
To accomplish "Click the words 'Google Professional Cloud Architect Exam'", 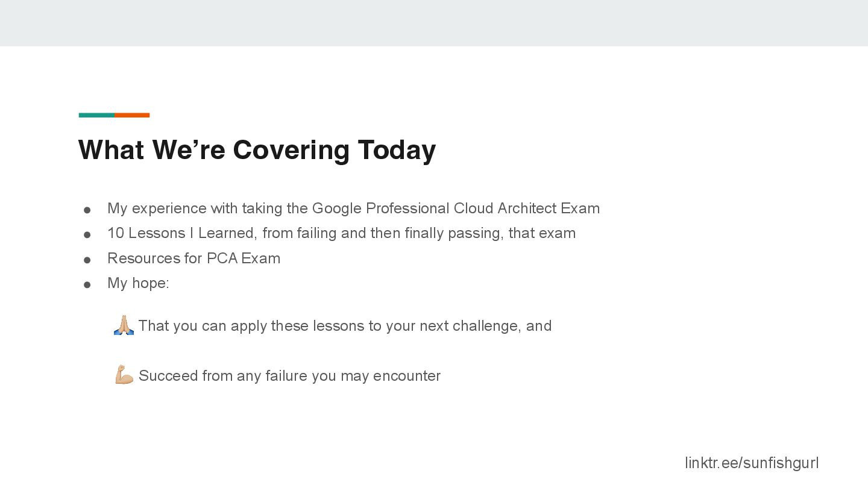I will click(x=456, y=208).
